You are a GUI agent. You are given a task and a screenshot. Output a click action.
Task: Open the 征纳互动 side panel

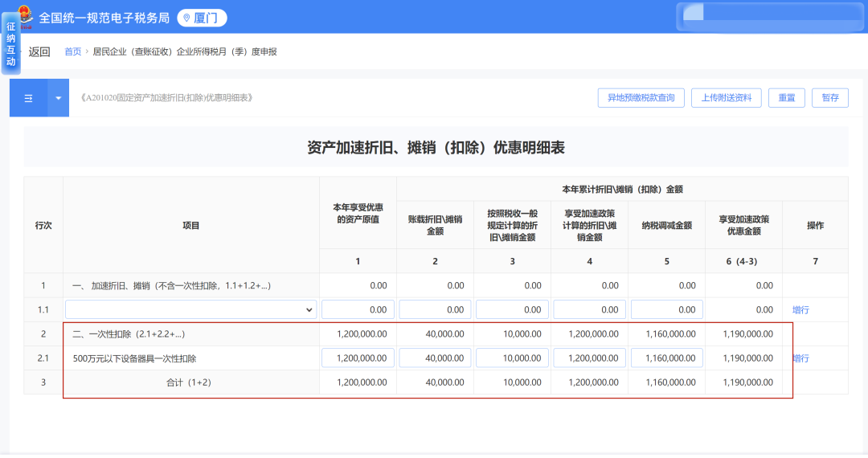coord(10,45)
